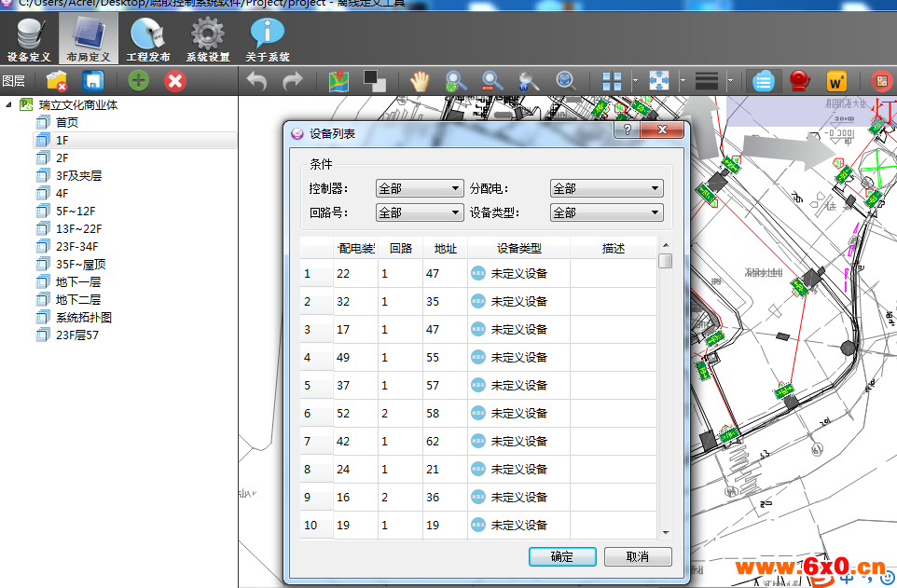
Task: Click the red alarm light icon
Action: click(799, 81)
